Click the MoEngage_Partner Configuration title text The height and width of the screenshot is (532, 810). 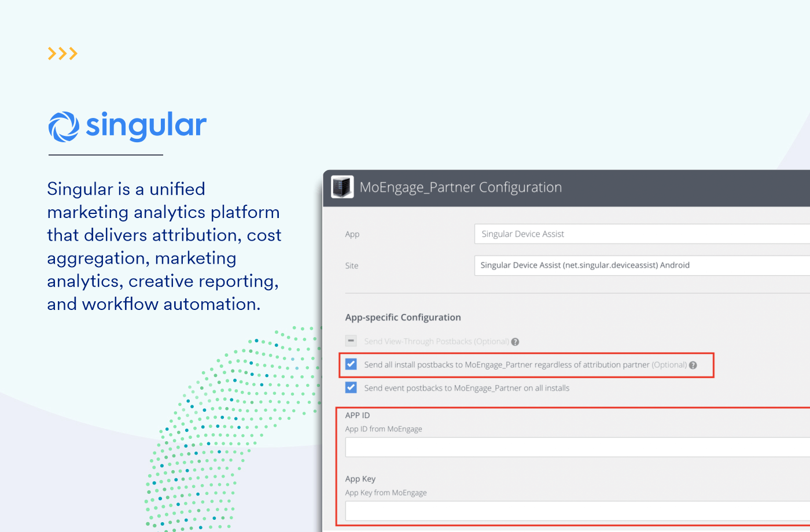[x=461, y=187]
